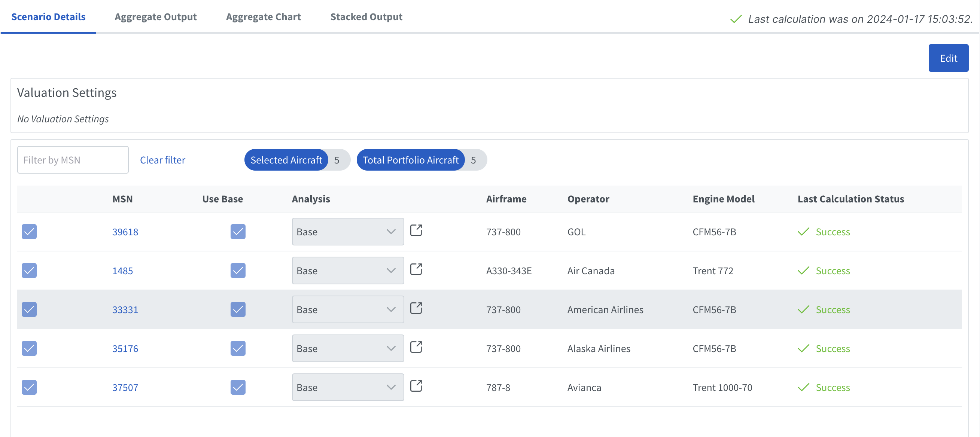The width and height of the screenshot is (980, 437).
Task: Open the Stacked Output tab
Action: (x=366, y=17)
